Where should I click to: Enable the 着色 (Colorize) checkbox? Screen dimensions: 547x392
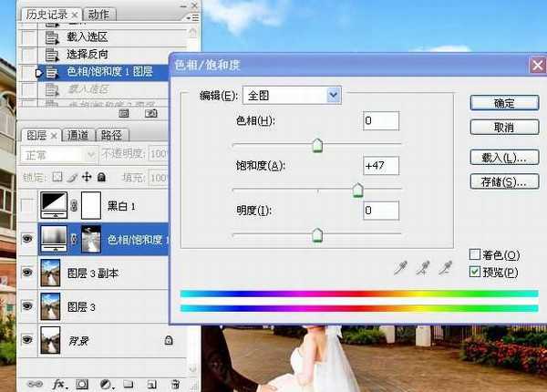coord(474,254)
